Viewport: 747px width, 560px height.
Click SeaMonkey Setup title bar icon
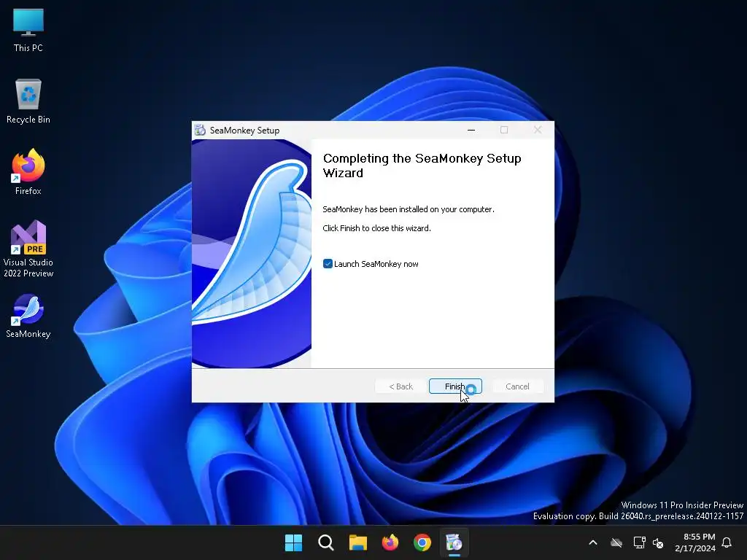pyautogui.click(x=200, y=130)
